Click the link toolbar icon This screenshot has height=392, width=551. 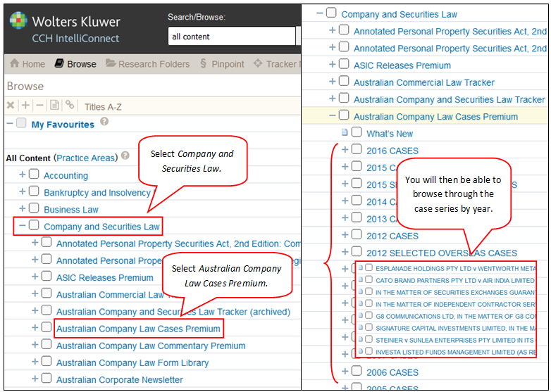click(x=70, y=105)
